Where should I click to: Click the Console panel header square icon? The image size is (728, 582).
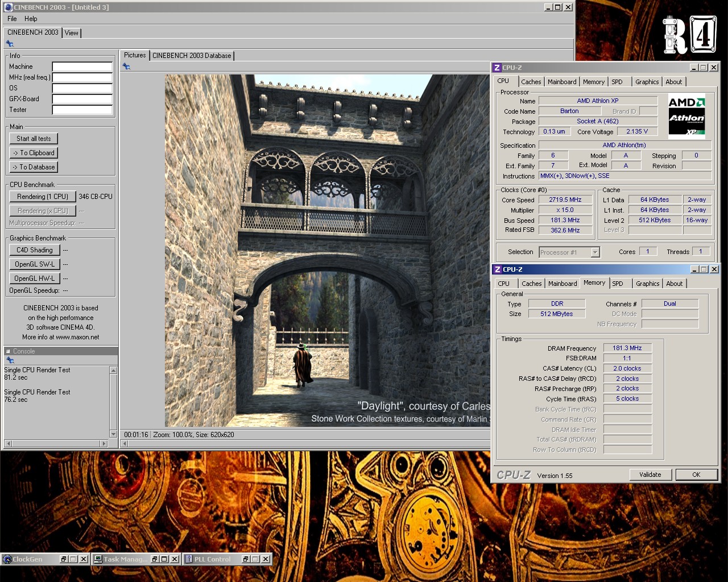pos(8,351)
